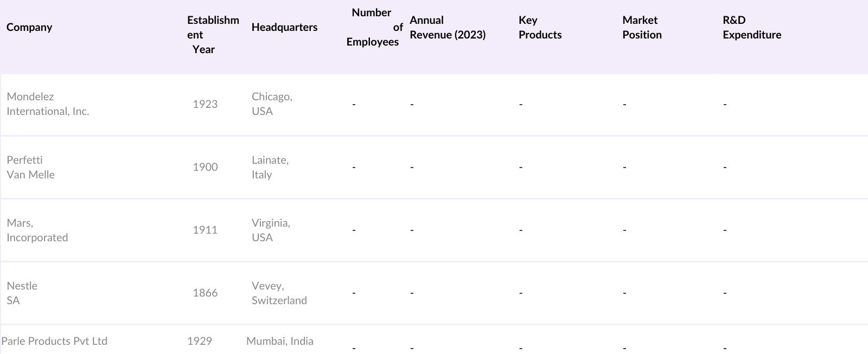Click the Key Products column header
This screenshot has width=868, height=354.
[x=540, y=27]
